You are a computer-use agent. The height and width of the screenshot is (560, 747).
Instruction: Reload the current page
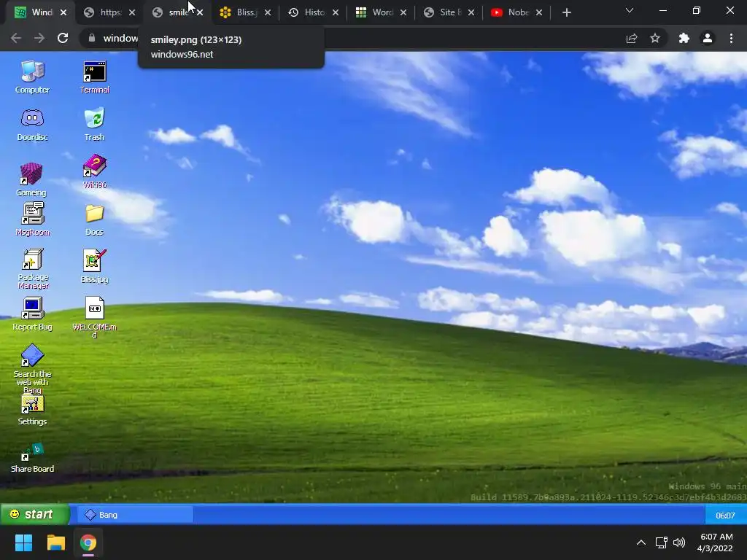[x=63, y=38]
